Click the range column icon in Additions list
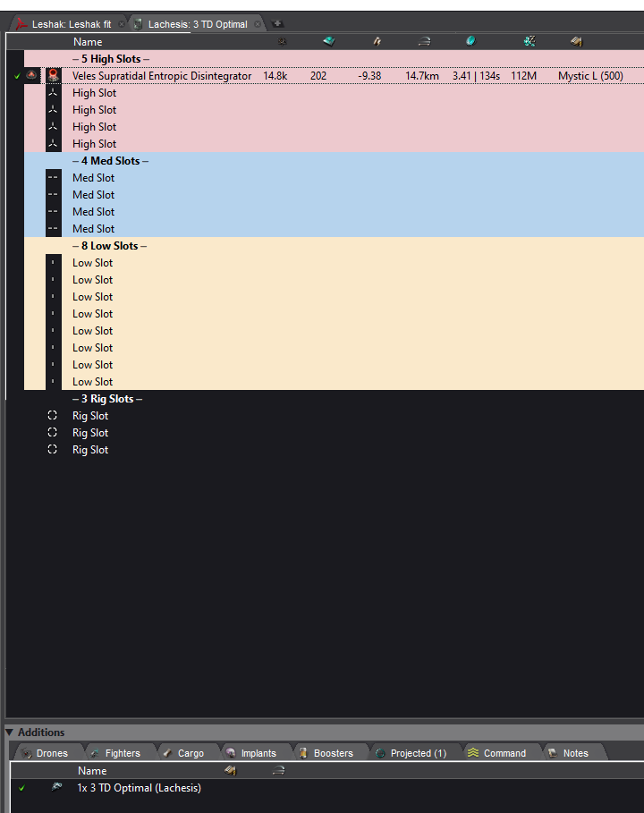The image size is (644, 813). 278,770
